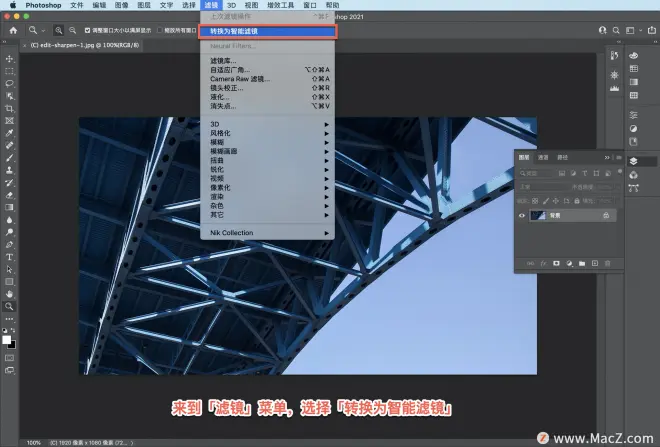Select the Frame tool
The image size is (660, 447).
[x=9, y=121]
